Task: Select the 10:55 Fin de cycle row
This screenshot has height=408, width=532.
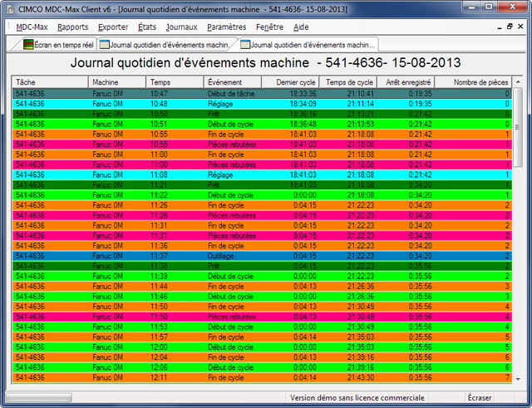Action: pyautogui.click(x=262, y=135)
